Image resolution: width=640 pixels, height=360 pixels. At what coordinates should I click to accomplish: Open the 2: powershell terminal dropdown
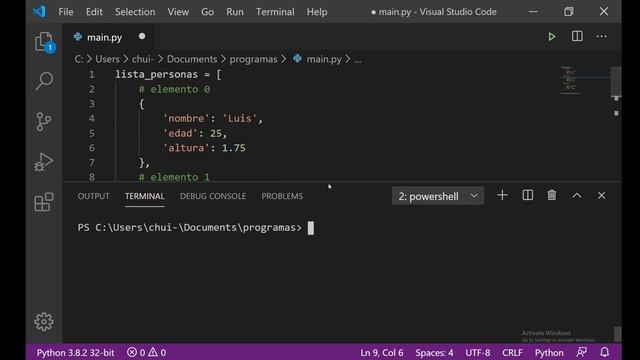[438, 196]
